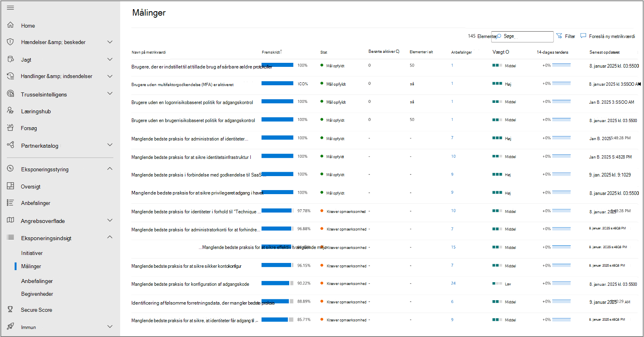The width and height of the screenshot is (644, 337).
Task: Click recommendation count 15
Action: 453,247
